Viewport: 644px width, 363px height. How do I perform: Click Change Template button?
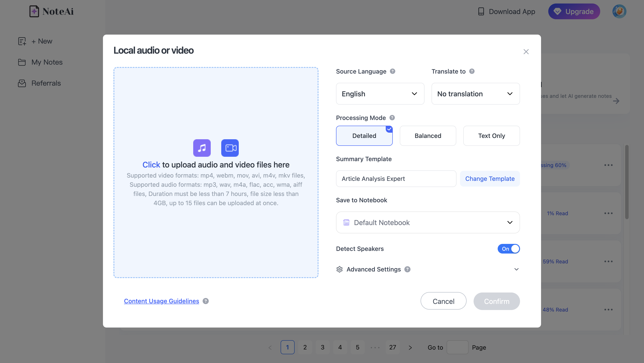tap(490, 179)
